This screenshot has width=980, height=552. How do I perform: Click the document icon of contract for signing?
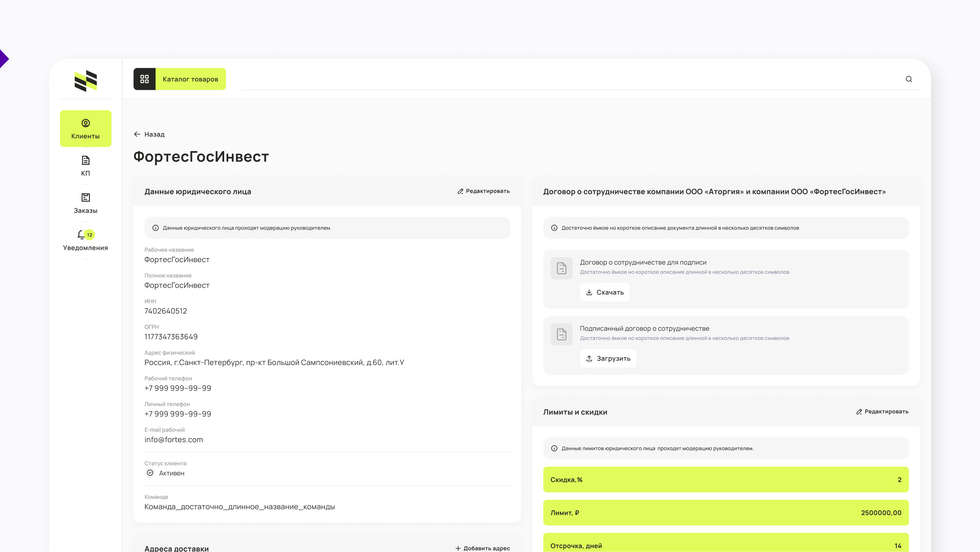coord(561,268)
